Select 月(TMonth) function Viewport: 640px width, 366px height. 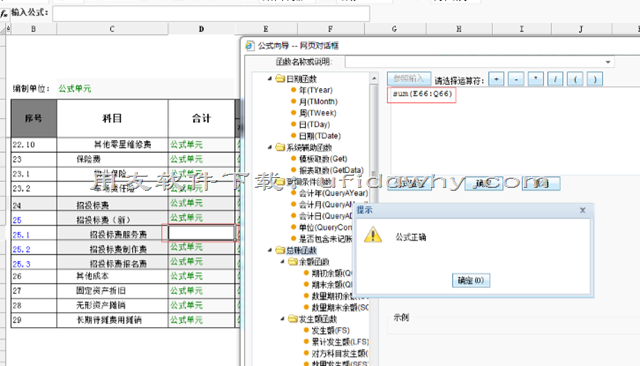318,102
